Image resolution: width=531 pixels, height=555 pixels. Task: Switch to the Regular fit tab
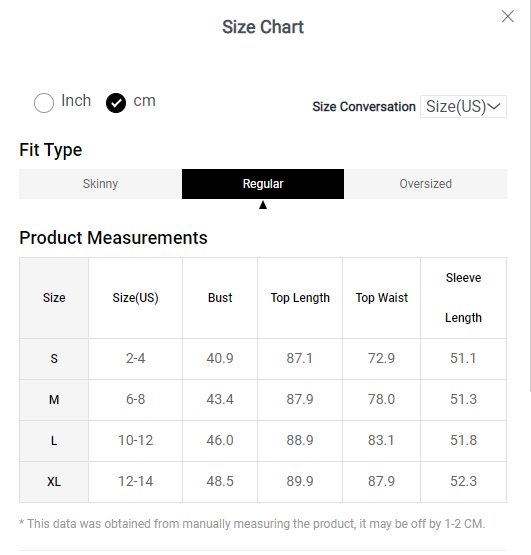coord(263,184)
